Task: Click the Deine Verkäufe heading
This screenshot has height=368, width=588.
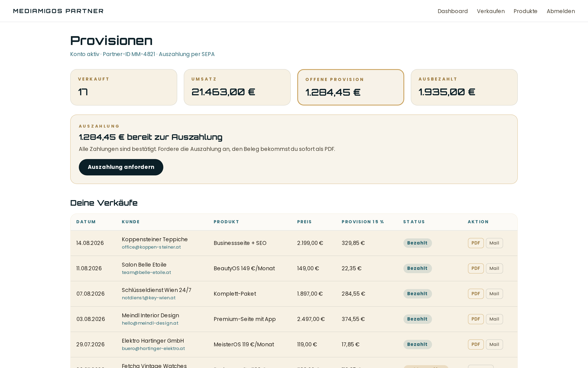Action: pos(104,203)
